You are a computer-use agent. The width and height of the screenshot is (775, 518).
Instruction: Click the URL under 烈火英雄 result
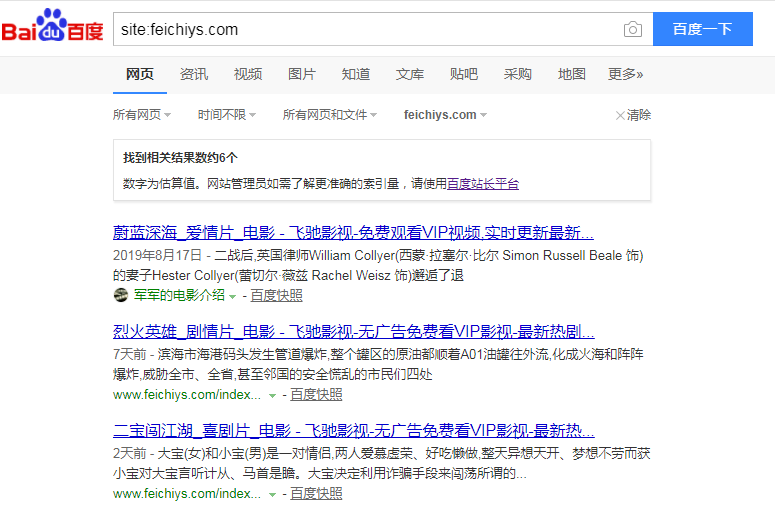(187, 395)
